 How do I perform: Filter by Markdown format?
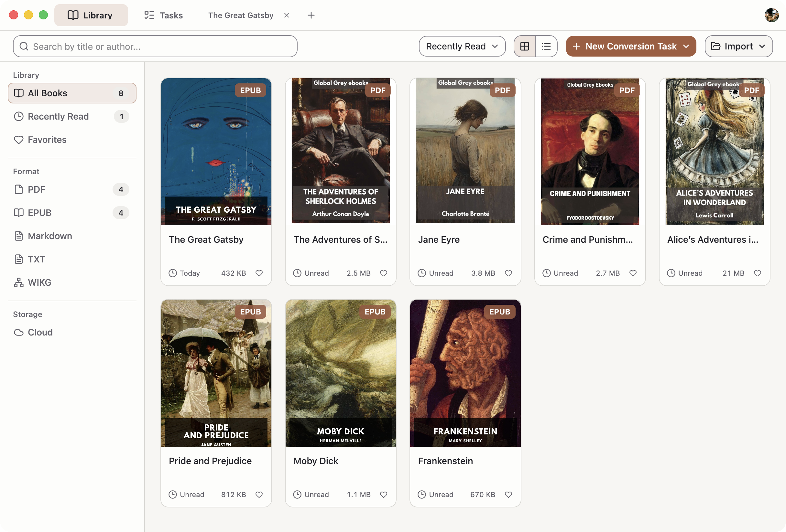point(72,236)
